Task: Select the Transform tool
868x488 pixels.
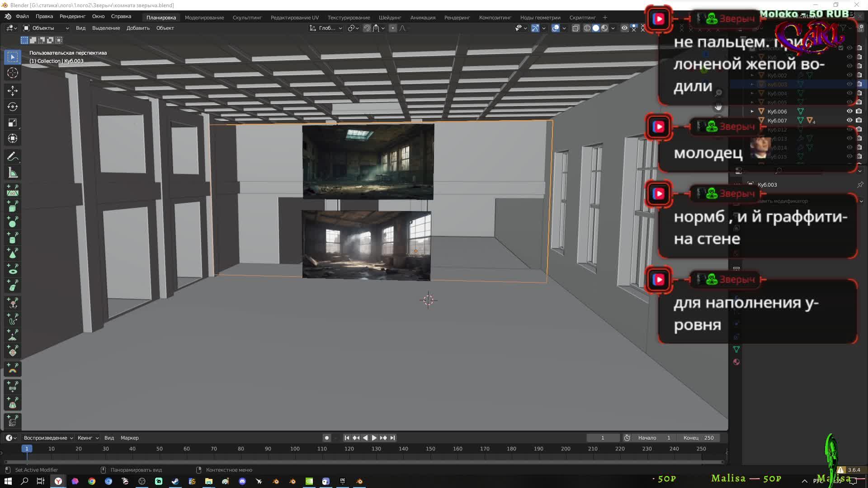Action: click(x=12, y=139)
